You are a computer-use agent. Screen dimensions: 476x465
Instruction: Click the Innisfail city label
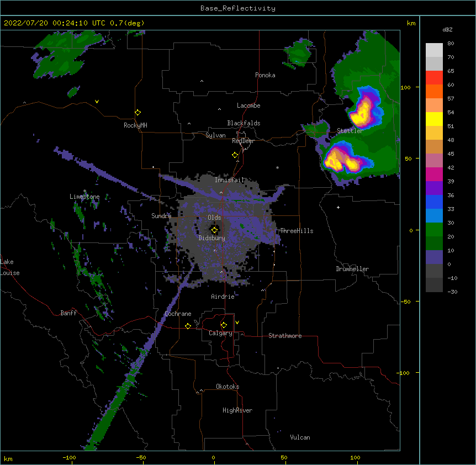click(229, 180)
